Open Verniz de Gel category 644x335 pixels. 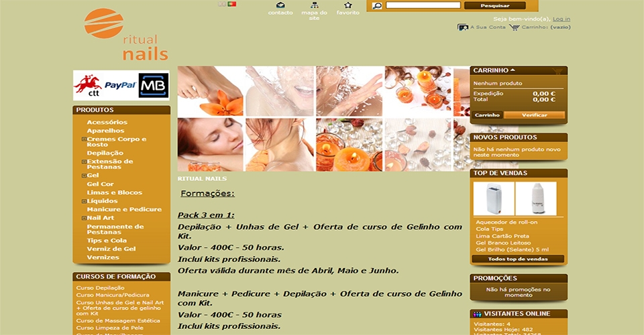[111, 249]
